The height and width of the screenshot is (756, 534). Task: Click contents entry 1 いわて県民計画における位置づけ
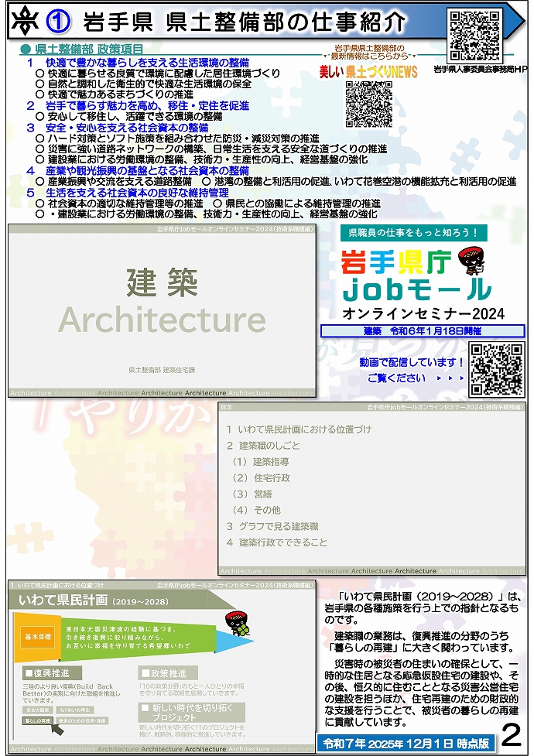point(299,429)
